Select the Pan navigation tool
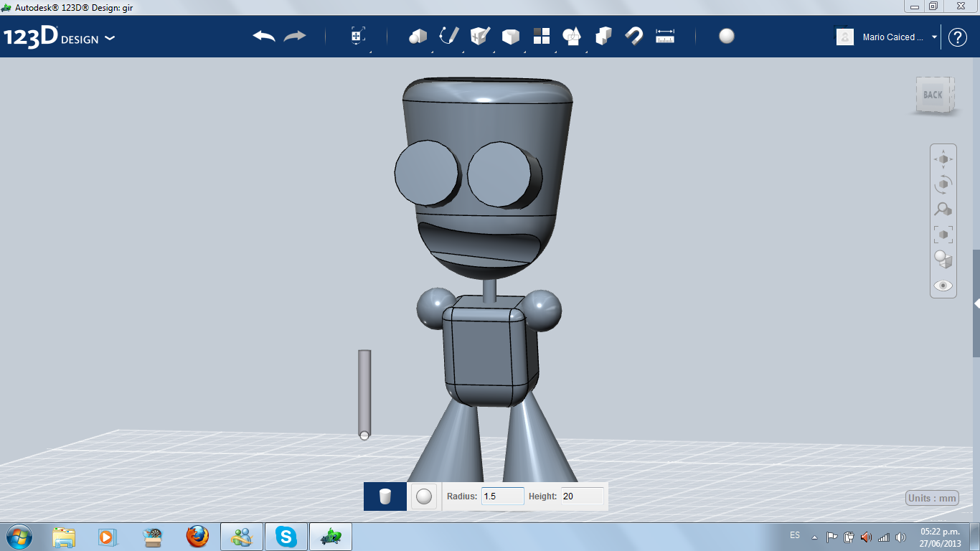The image size is (980, 551). click(x=943, y=159)
